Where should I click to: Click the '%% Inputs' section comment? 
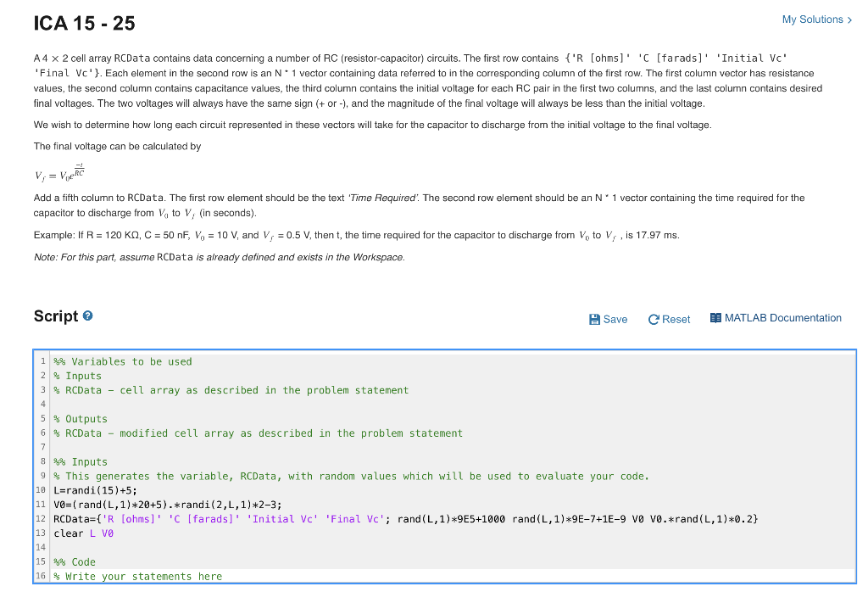pyautogui.click(x=81, y=462)
